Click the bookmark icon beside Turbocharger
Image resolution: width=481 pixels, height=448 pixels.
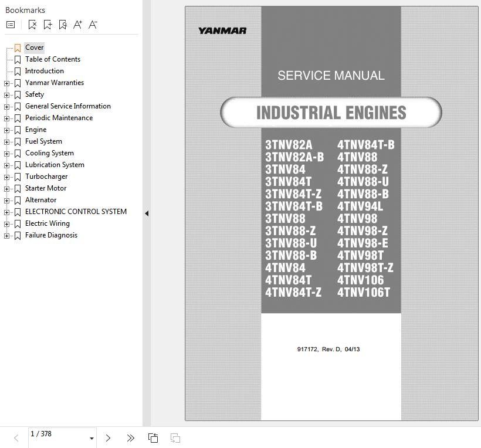point(18,177)
